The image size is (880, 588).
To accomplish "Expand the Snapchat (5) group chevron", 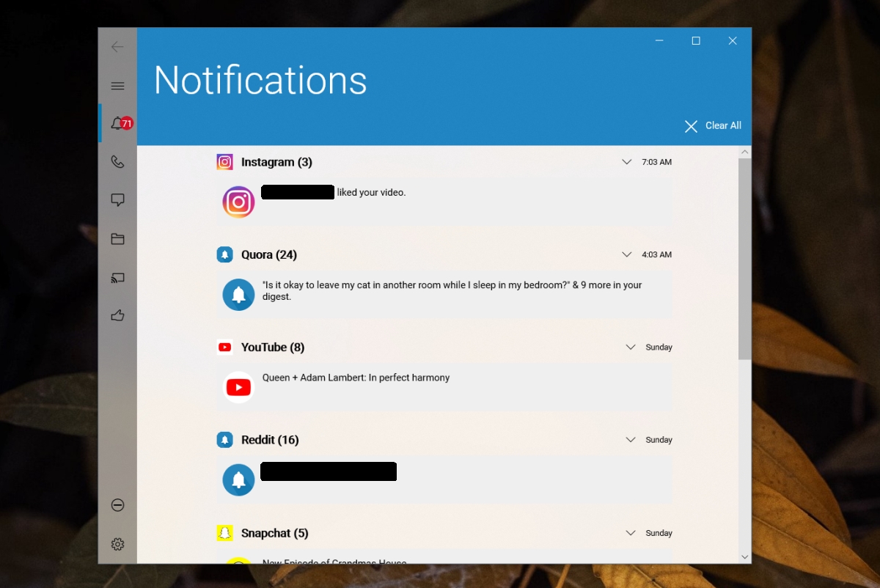I will [630, 533].
